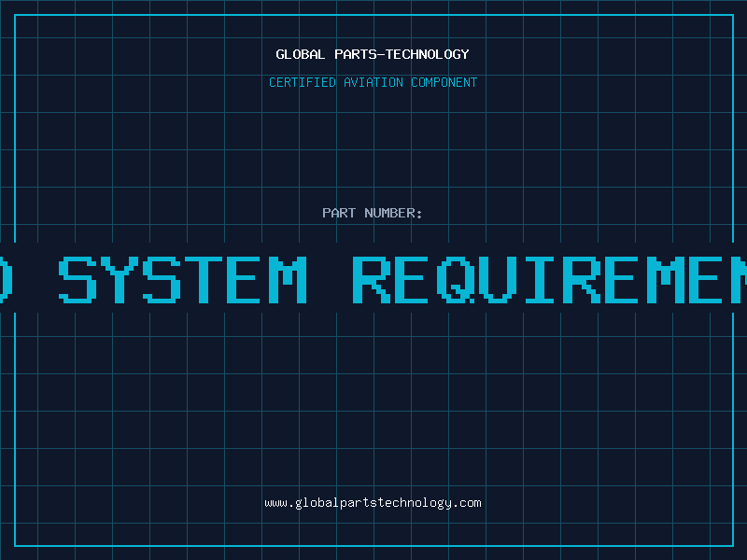The width and height of the screenshot is (747, 560).
Task: Click the word SYSTEM in the scrolling banner
Action: (183, 278)
